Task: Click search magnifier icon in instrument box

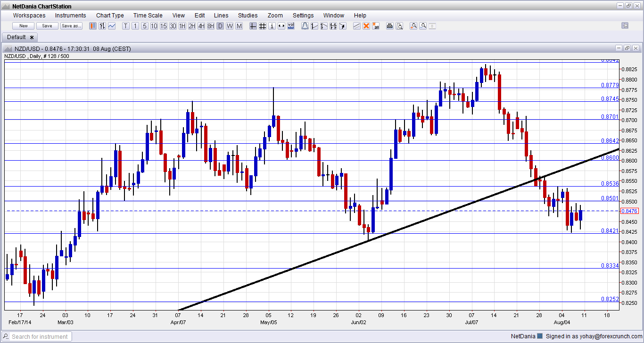Action: point(6,336)
